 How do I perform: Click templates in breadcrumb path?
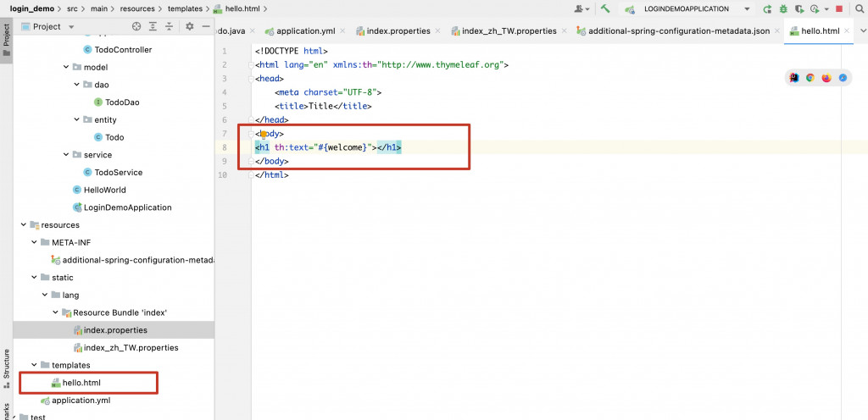click(185, 8)
